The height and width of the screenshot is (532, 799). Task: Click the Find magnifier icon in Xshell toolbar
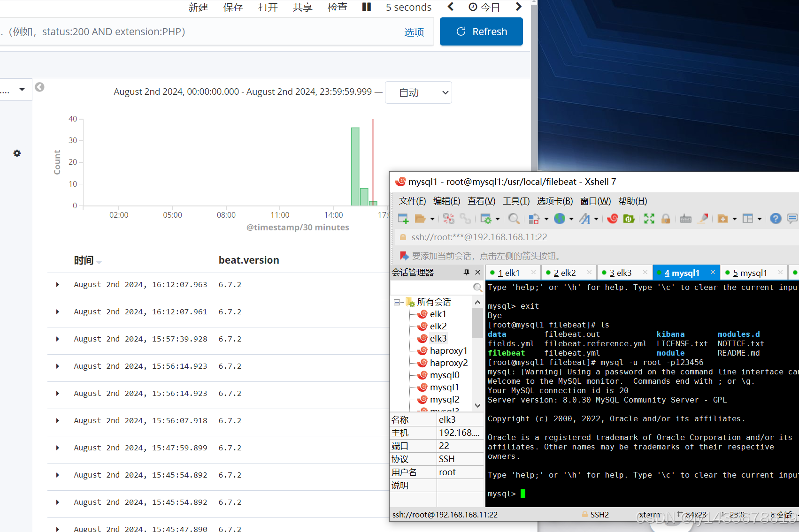coord(514,219)
